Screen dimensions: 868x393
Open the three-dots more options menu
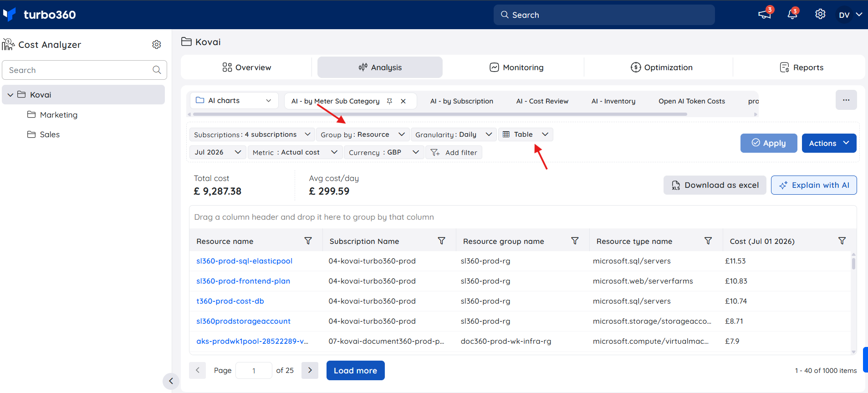click(846, 100)
